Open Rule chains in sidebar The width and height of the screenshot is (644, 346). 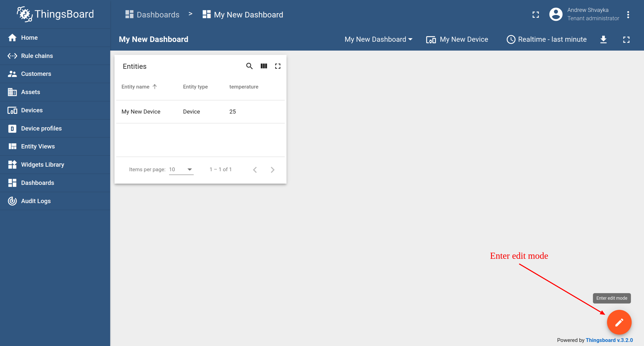click(37, 56)
